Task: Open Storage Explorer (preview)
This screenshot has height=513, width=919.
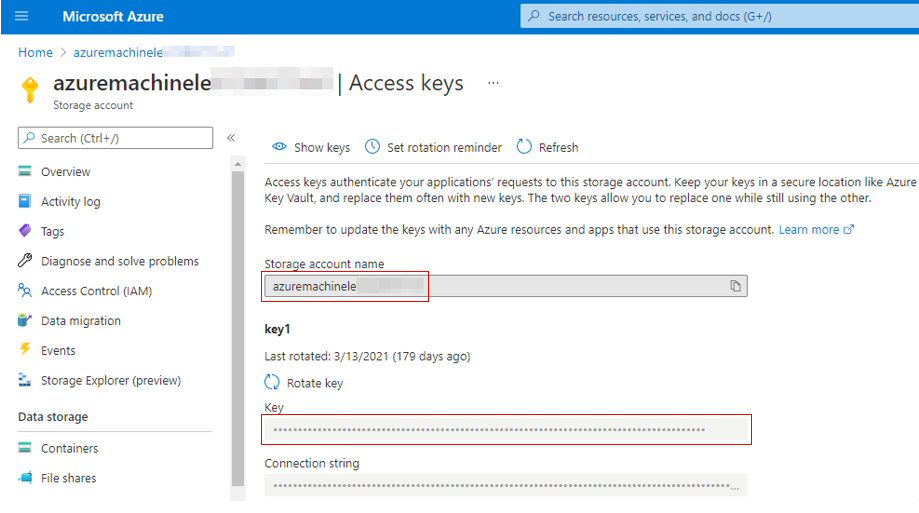Action: tap(110, 380)
